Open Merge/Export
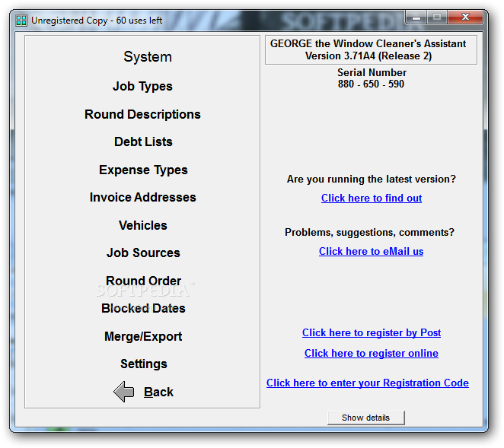This screenshot has height=448, width=504. click(143, 336)
